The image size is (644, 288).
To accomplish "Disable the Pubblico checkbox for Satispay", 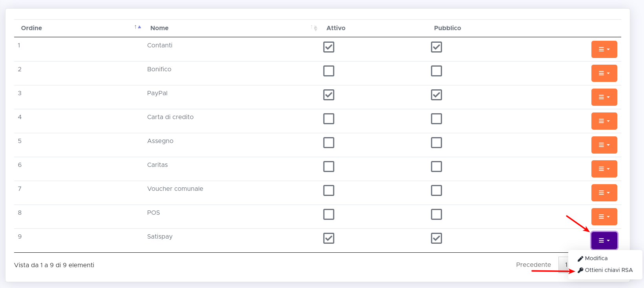I will [x=436, y=238].
